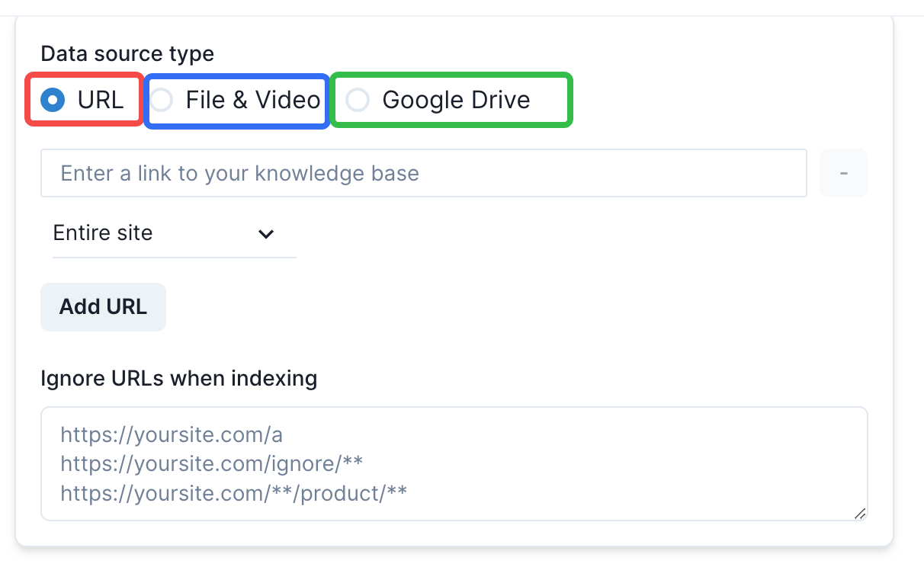Click the "https://yoursite.com/**/product/**" placeholder line
The height and width of the screenshot is (567, 924).
click(233, 493)
